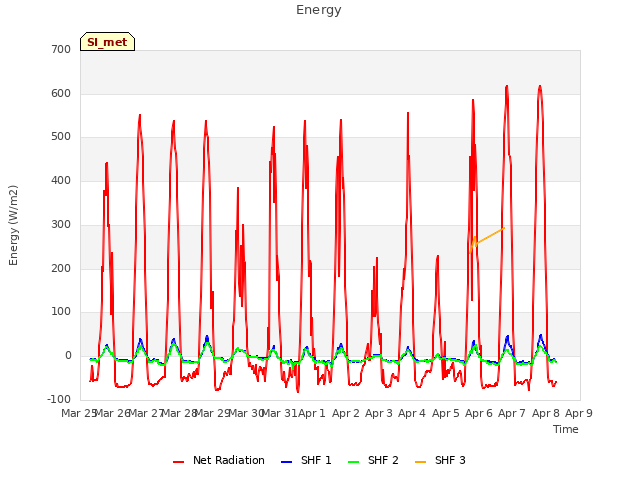Viewport: 640px width, 480px height.
Task: Click the 700 y-axis label
Action: click(61, 49)
